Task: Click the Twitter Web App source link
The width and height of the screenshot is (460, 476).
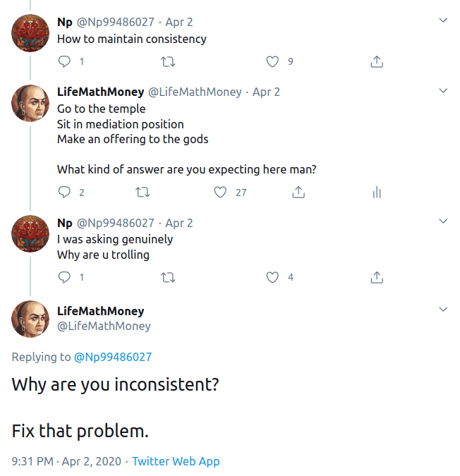Action: coord(176,461)
